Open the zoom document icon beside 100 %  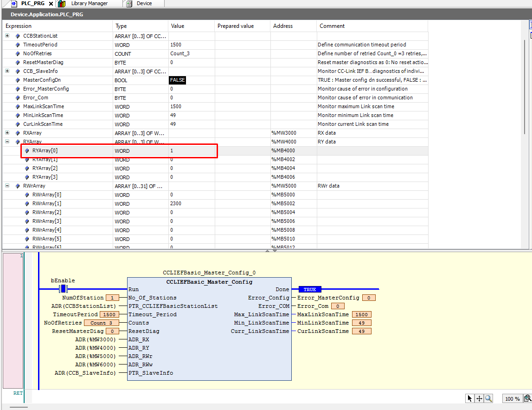click(x=527, y=398)
